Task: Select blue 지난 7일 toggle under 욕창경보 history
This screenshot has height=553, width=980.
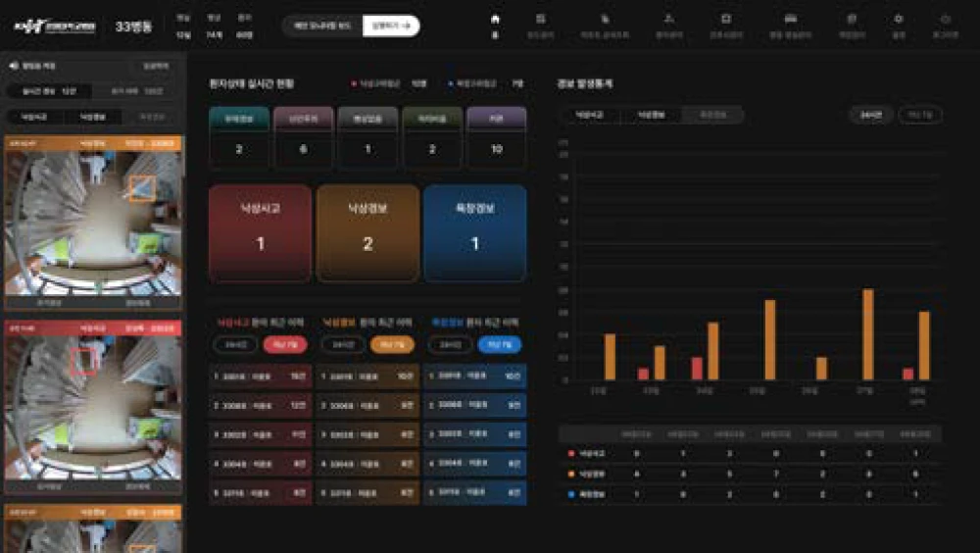Action: 500,344
